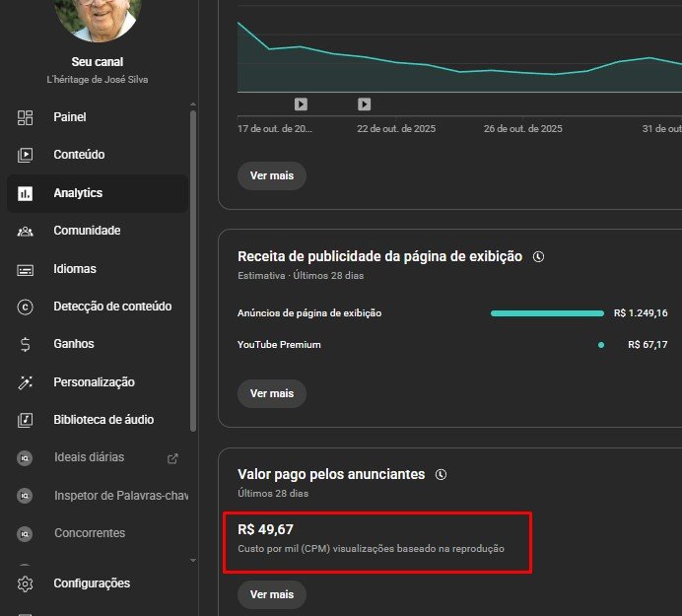This screenshot has width=682, height=616.
Task: Click sidebar scrollbar up arrow
Action: [x=193, y=104]
